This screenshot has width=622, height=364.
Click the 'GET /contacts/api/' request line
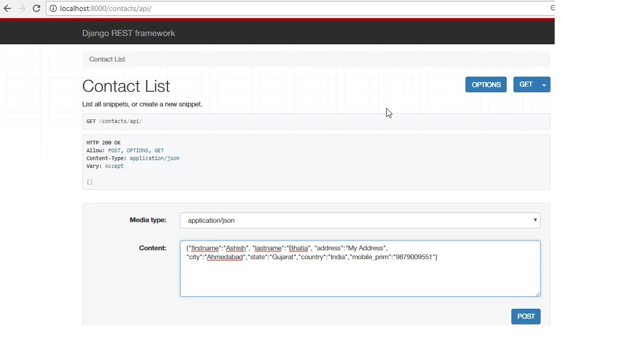coord(114,122)
